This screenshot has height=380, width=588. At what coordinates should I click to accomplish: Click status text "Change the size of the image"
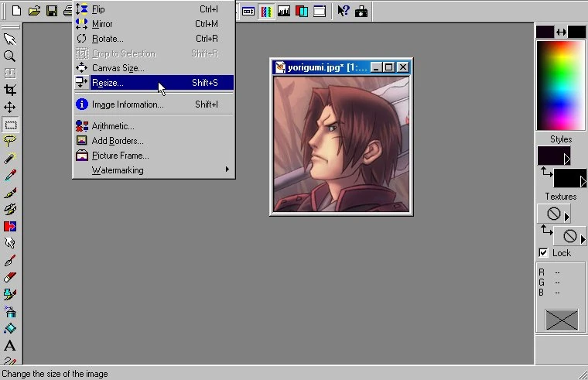point(55,374)
